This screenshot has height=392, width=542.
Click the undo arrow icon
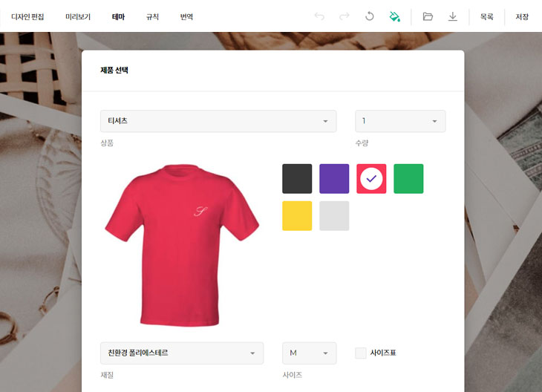click(319, 16)
